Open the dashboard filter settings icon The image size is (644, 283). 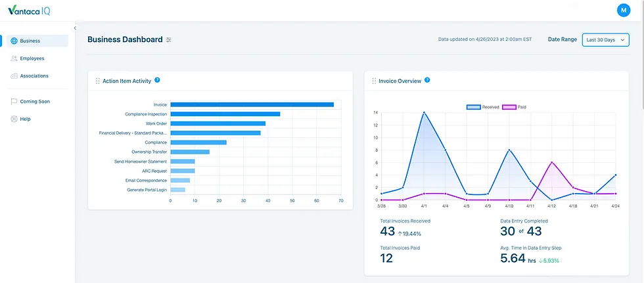coord(169,40)
